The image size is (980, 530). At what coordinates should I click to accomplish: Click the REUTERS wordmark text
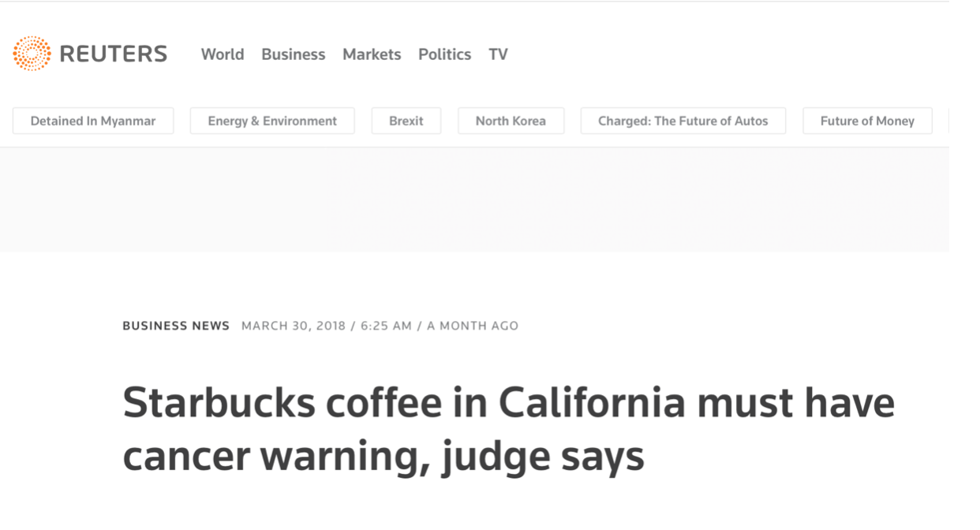point(114,54)
